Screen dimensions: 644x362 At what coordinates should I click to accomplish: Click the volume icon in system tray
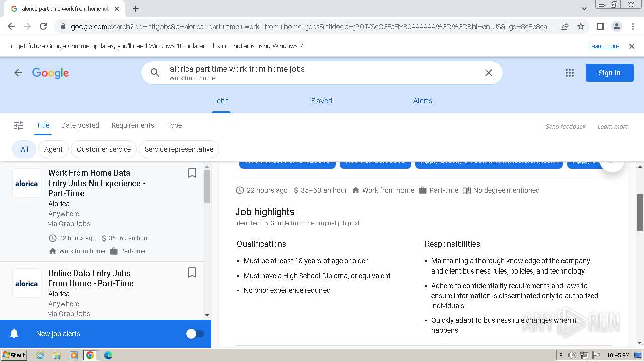pos(572,355)
